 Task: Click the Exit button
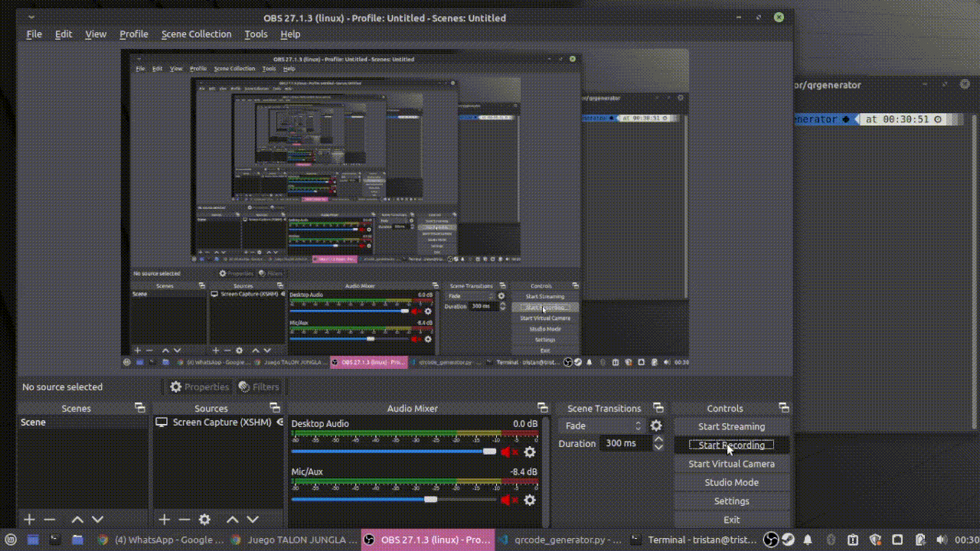(x=731, y=520)
